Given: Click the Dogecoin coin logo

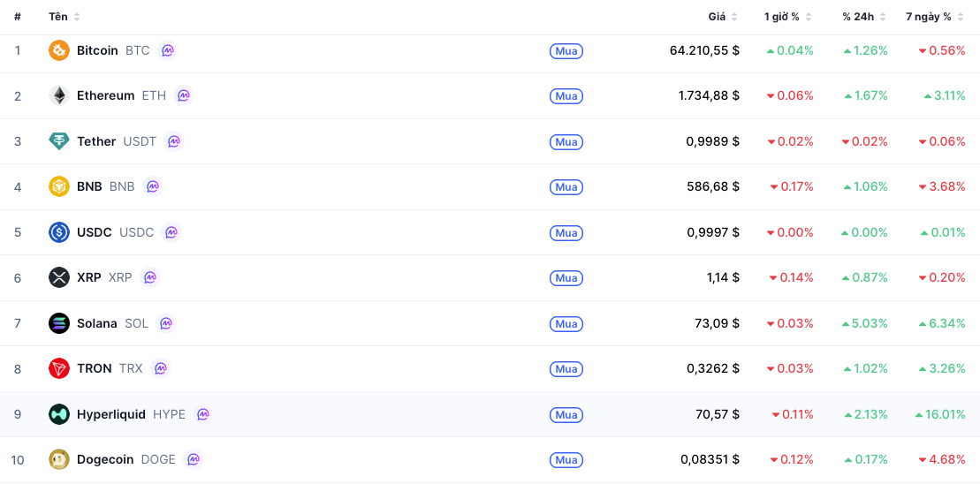Looking at the screenshot, I should [58, 459].
